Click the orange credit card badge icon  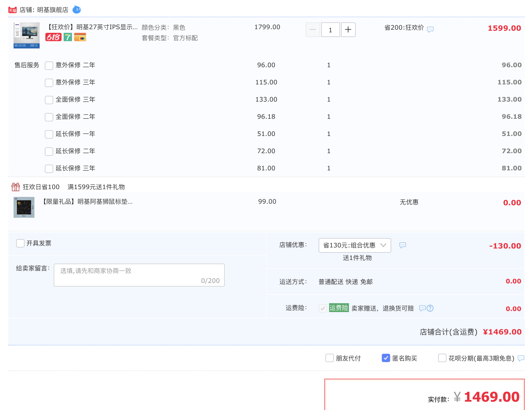(80, 37)
